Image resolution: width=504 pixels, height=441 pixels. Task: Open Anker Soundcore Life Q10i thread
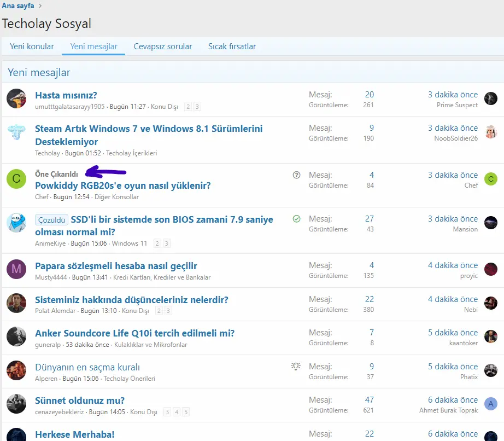pos(134,333)
